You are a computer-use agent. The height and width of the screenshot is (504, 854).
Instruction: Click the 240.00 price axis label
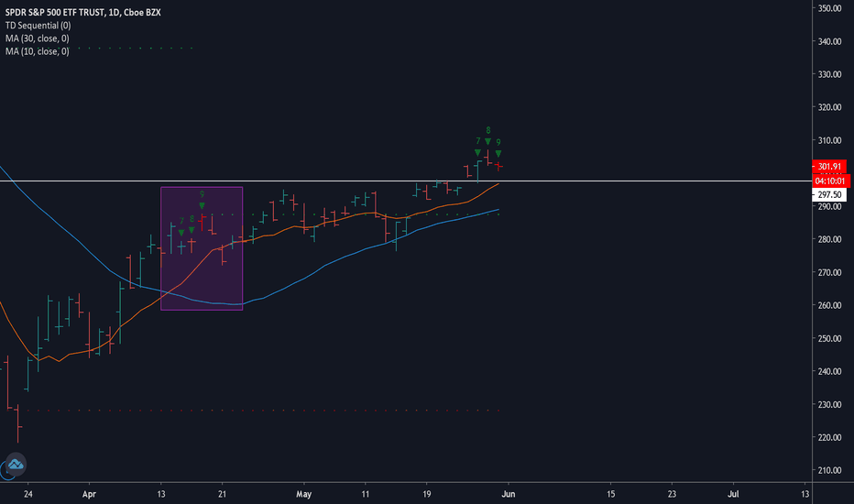tap(829, 371)
